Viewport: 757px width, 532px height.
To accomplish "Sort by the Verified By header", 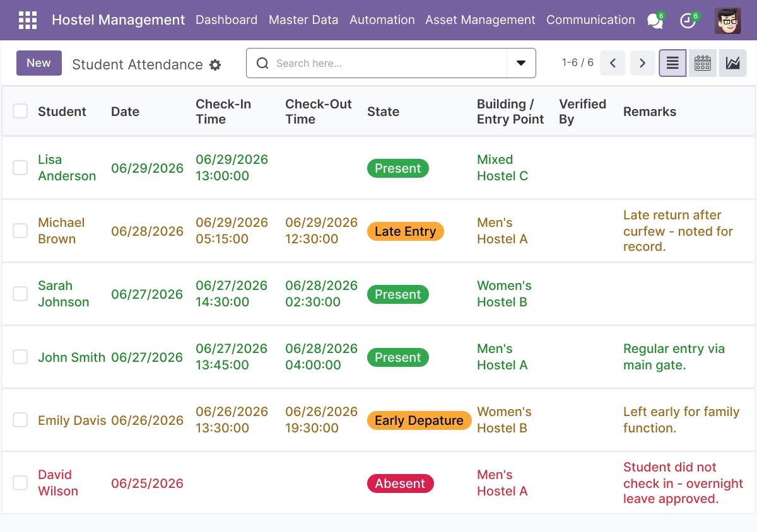I will (x=582, y=112).
